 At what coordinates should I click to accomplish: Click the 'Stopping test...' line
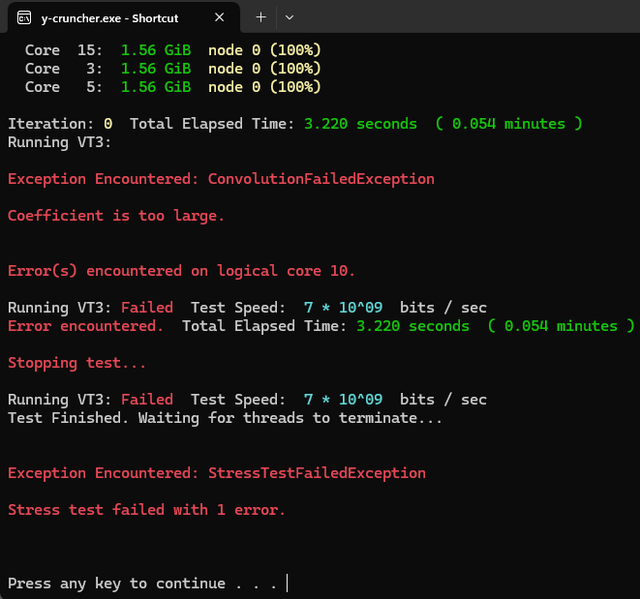point(76,363)
